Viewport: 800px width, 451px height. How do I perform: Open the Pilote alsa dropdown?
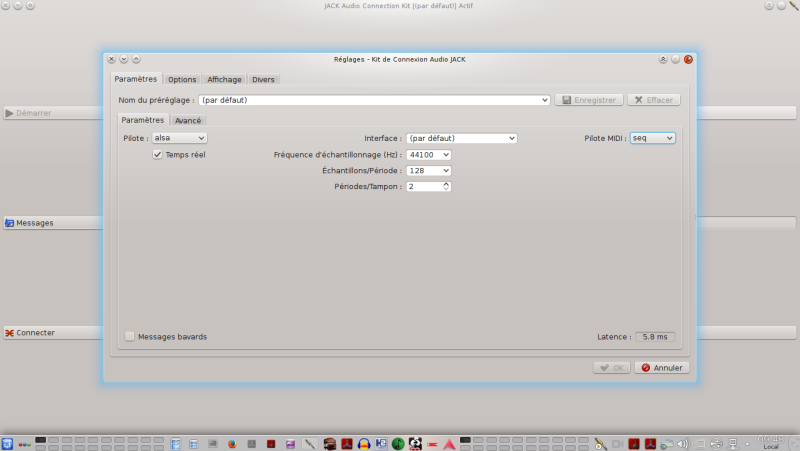(x=179, y=138)
